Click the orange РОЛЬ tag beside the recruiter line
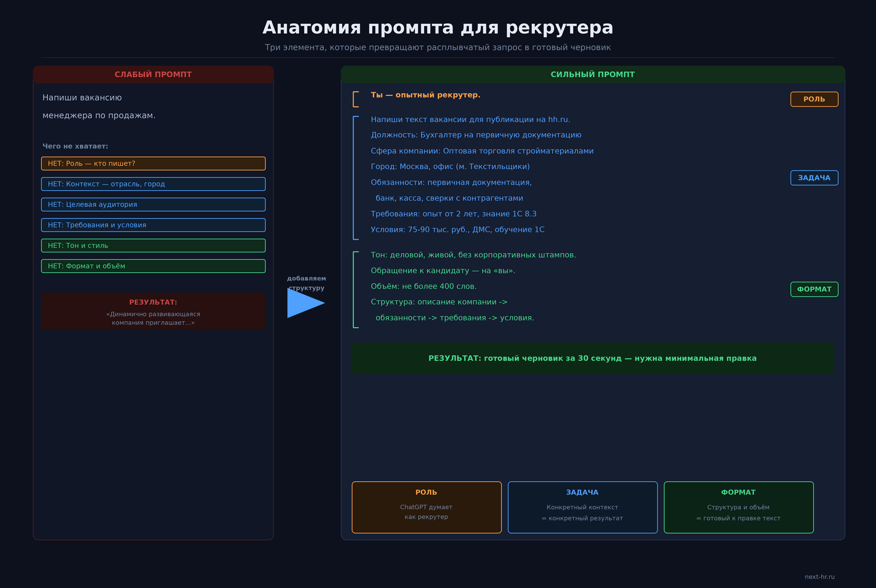 (814, 99)
